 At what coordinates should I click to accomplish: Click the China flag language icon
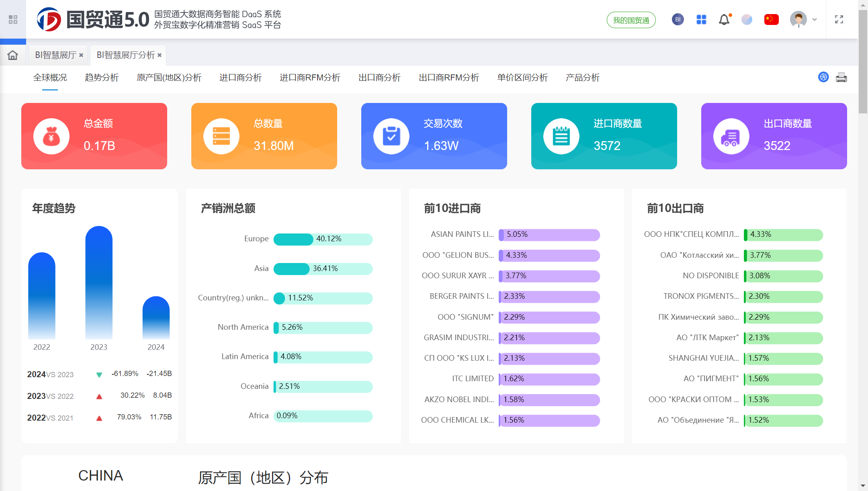tap(771, 19)
